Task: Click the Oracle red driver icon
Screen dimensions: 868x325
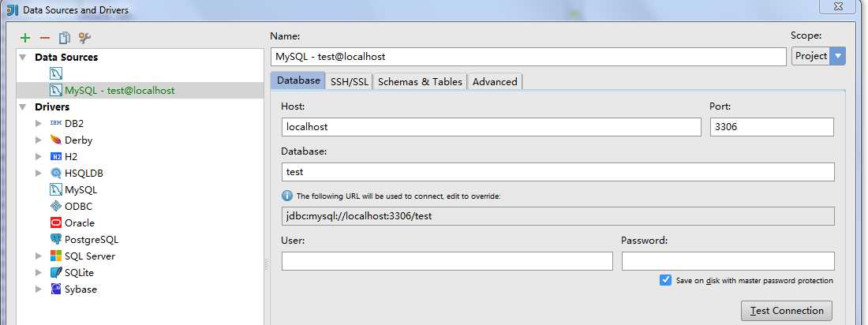Action: pyautogui.click(x=56, y=222)
